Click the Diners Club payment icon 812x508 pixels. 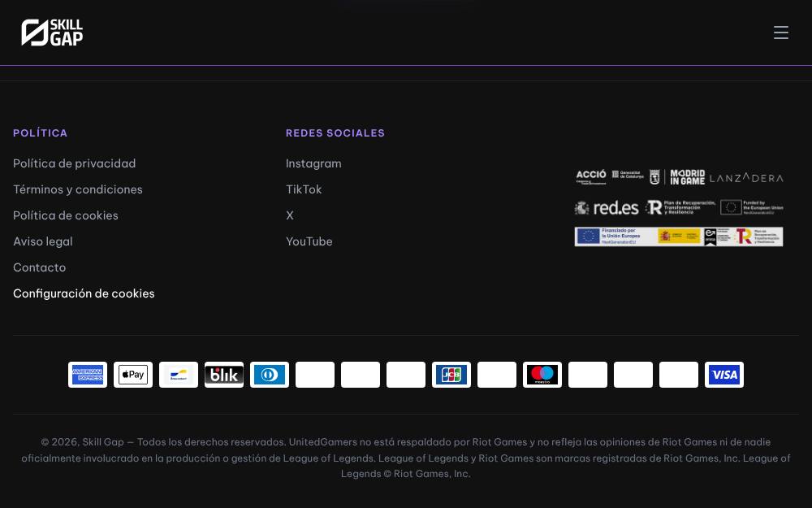270,374
